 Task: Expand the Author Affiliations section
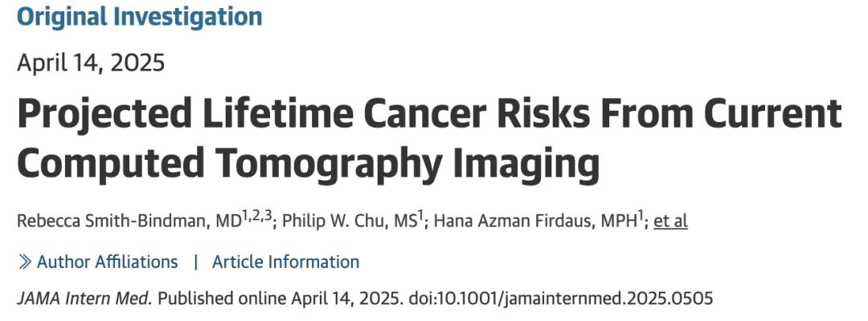click(108, 262)
